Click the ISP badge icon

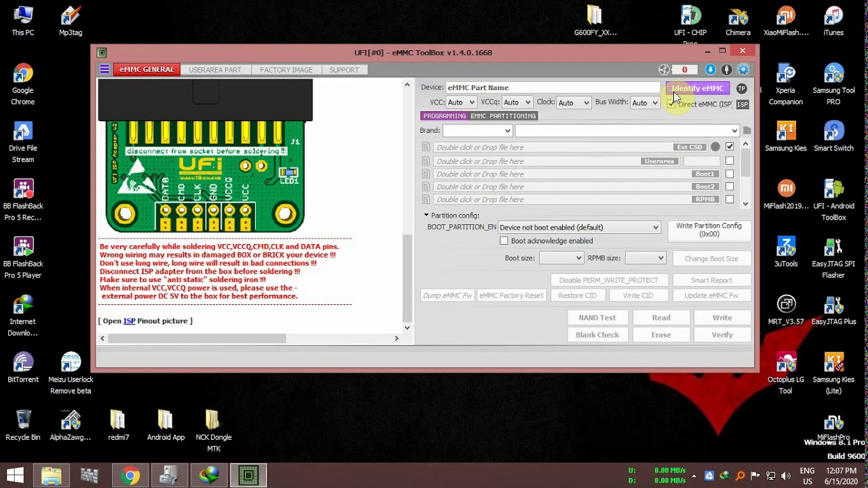pos(743,104)
